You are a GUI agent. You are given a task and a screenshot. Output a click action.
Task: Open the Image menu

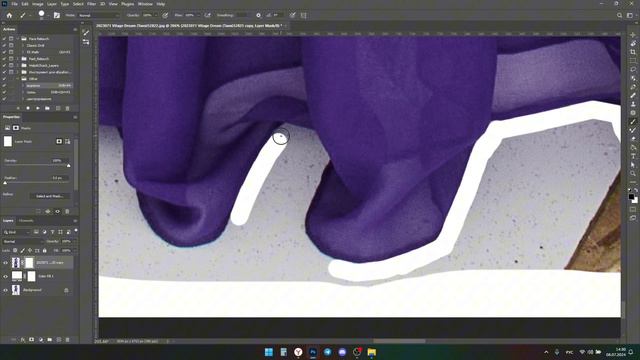click(38, 4)
